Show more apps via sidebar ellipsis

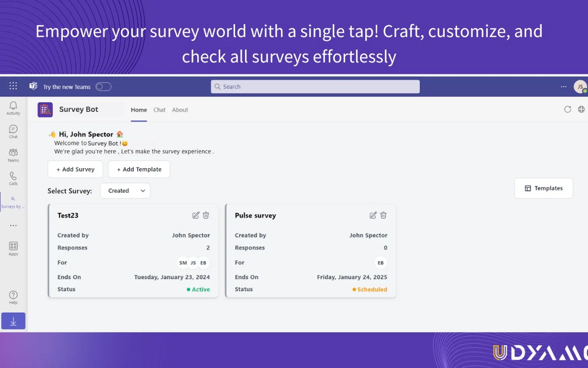tap(13, 226)
